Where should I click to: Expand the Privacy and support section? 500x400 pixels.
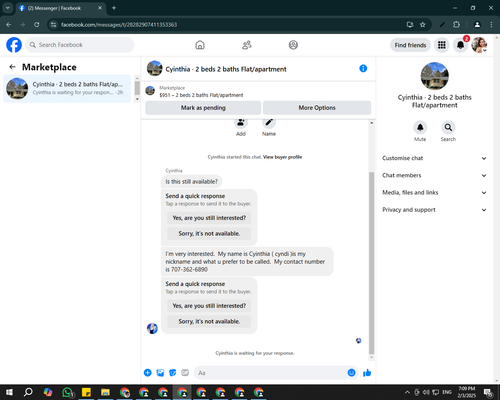(x=434, y=210)
